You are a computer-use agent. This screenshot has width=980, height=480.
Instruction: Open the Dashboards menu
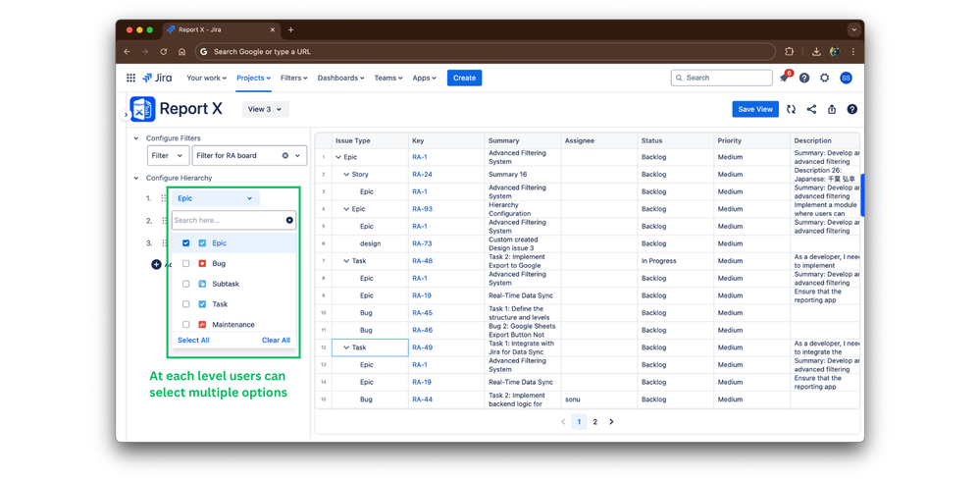coord(340,79)
